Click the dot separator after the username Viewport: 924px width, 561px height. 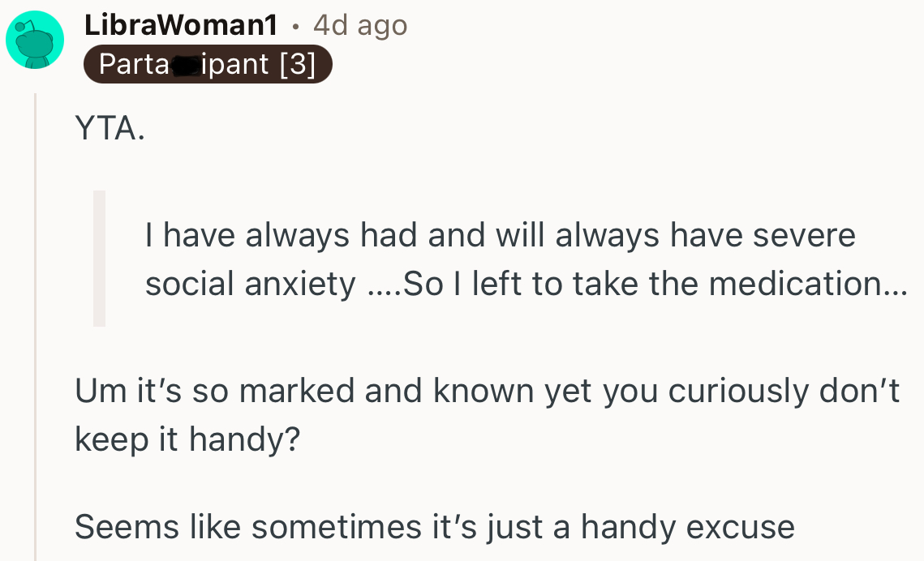pos(294,24)
